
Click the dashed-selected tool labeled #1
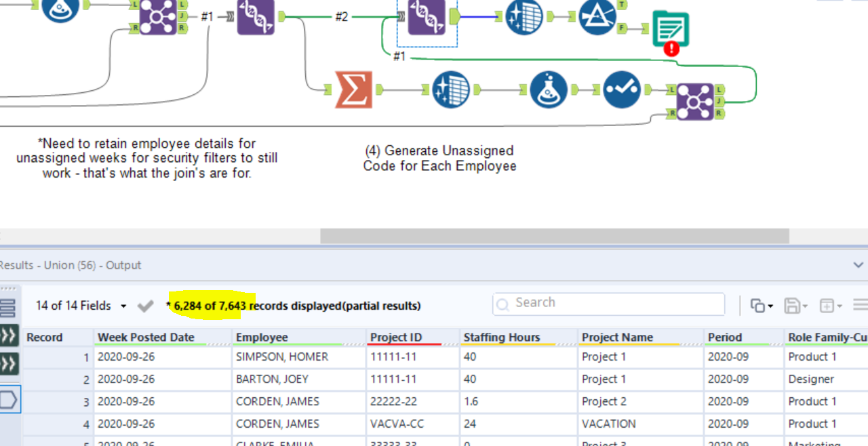click(x=427, y=17)
